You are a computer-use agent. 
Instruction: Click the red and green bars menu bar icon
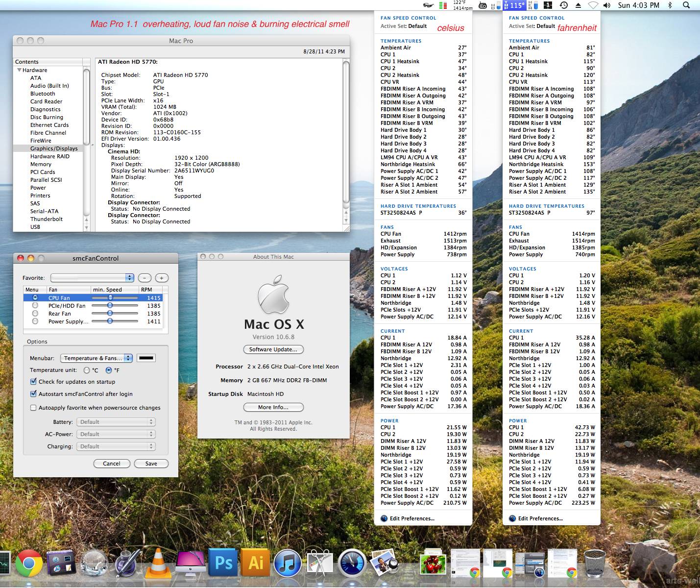443,5
